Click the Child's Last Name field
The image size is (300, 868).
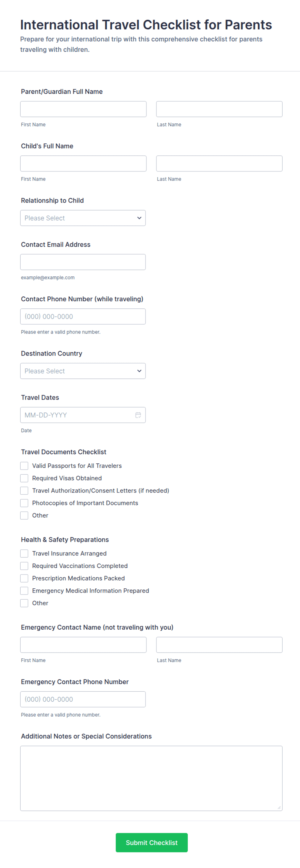click(219, 163)
